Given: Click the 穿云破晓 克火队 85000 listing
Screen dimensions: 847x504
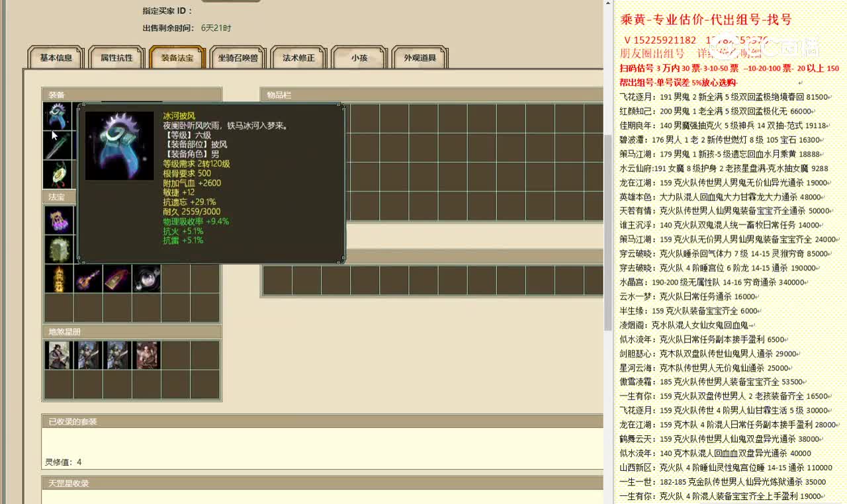Looking at the screenshot, I should tap(726, 253).
